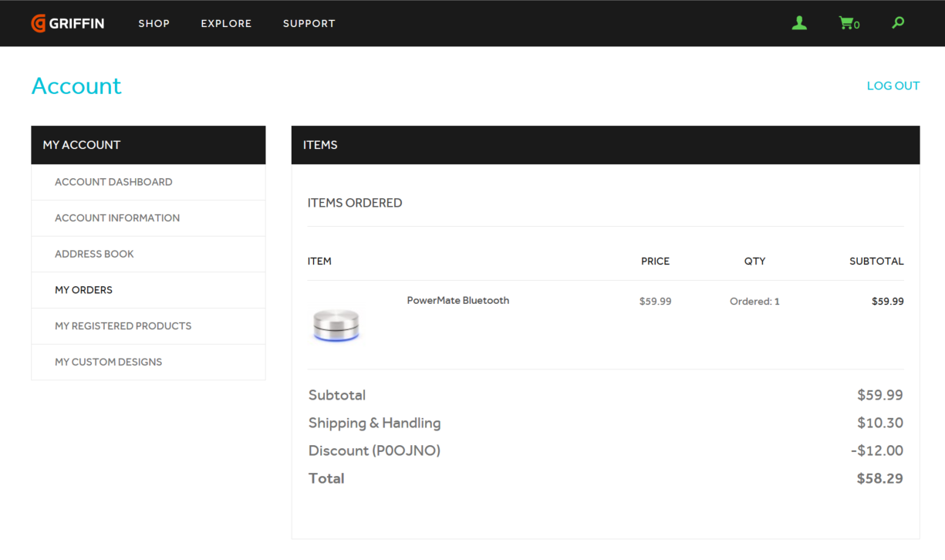Click the Log Out link
This screenshot has width=945, height=560.
[893, 86]
